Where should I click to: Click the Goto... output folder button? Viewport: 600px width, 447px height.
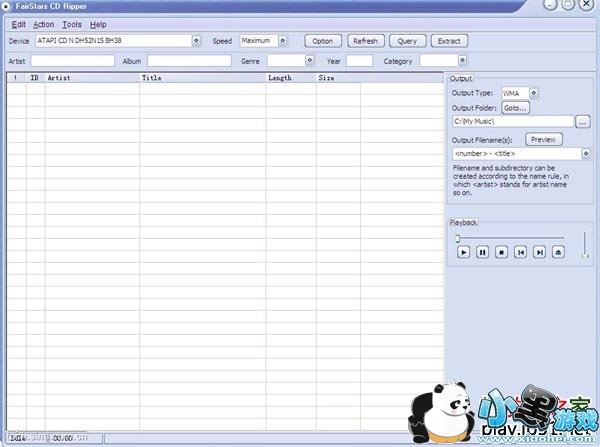point(515,108)
